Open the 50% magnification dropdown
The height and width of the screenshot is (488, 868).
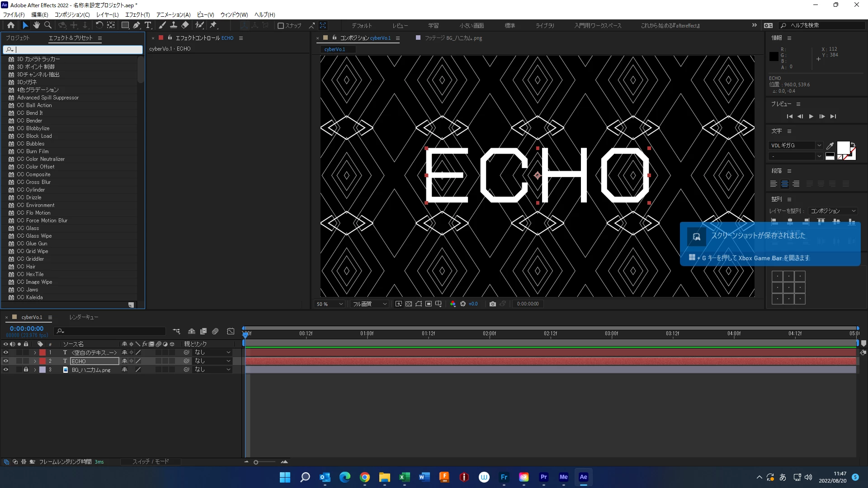[x=330, y=304]
